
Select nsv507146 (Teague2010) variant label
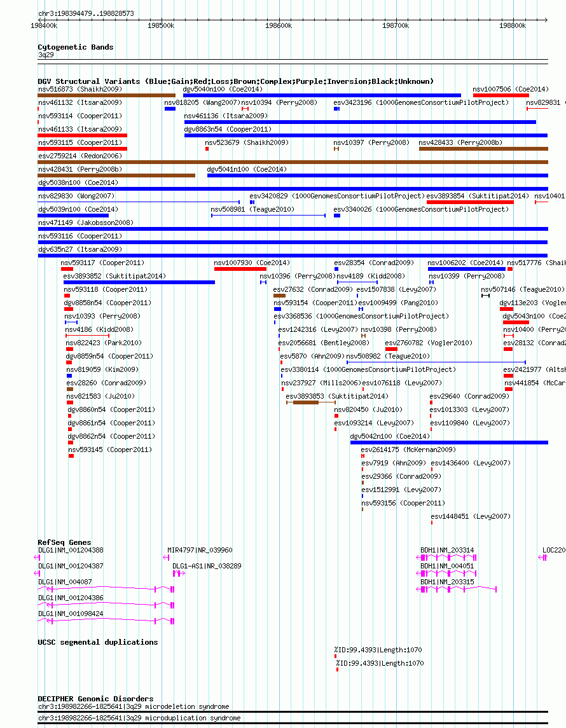click(523, 290)
